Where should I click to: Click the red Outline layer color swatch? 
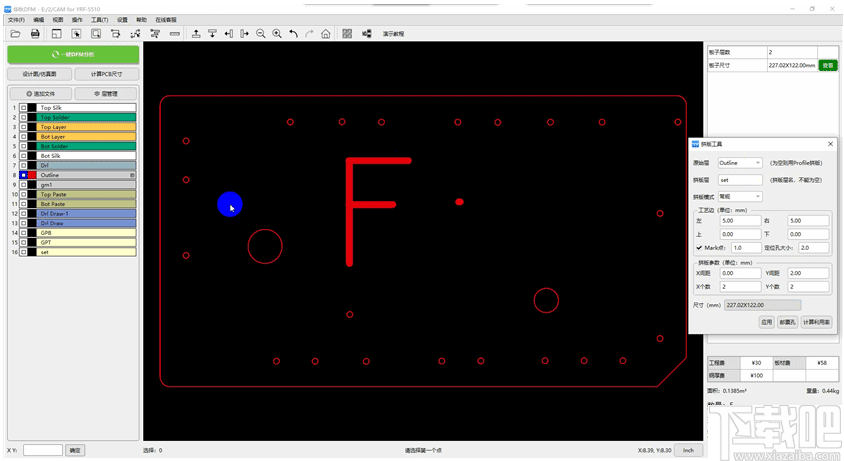[x=32, y=175]
